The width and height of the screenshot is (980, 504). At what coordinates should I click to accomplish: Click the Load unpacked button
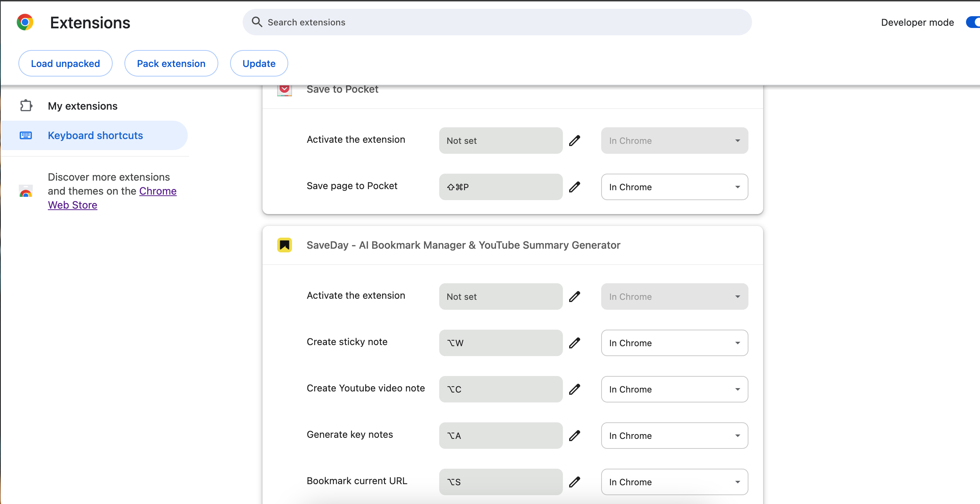pos(66,64)
